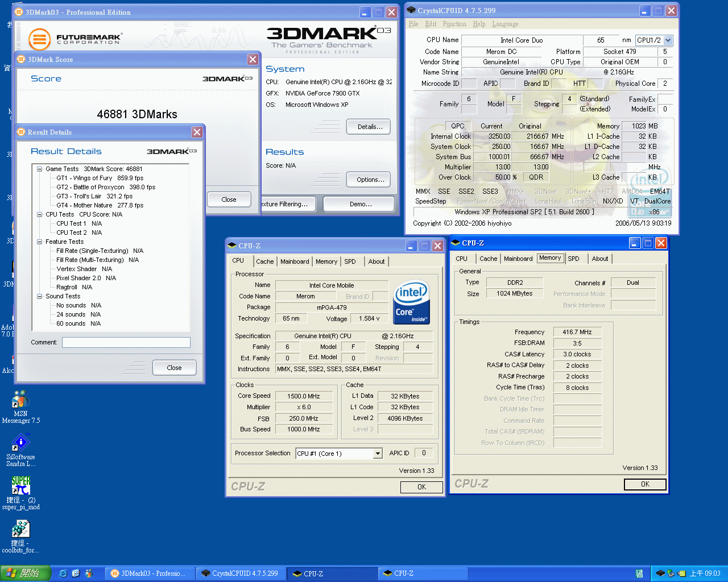Switch to the Mainboard tab in left CPU-Z

pyautogui.click(x=295, y=261)
